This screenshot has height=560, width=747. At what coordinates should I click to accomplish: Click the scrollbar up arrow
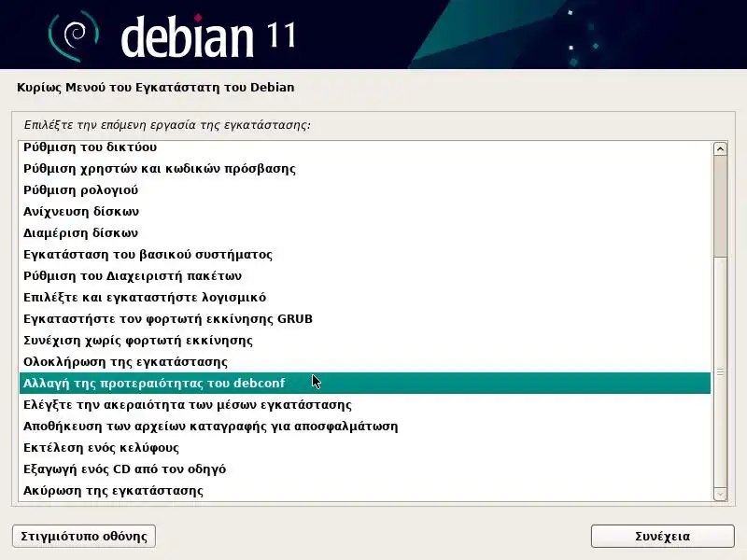(720, 149)
